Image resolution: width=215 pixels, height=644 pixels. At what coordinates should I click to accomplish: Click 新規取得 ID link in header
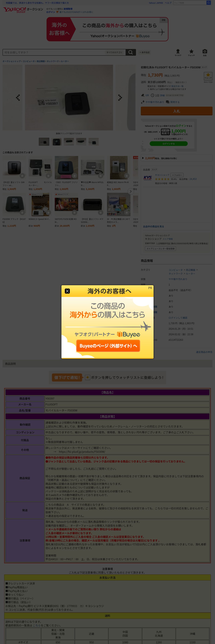tap(68, 9)
